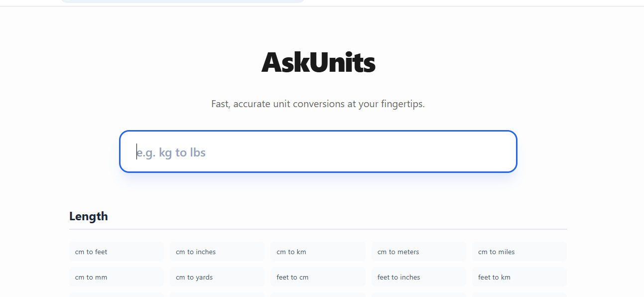Select the 'feet to cm' converter
644x297 pixels.
pos(318,277)
